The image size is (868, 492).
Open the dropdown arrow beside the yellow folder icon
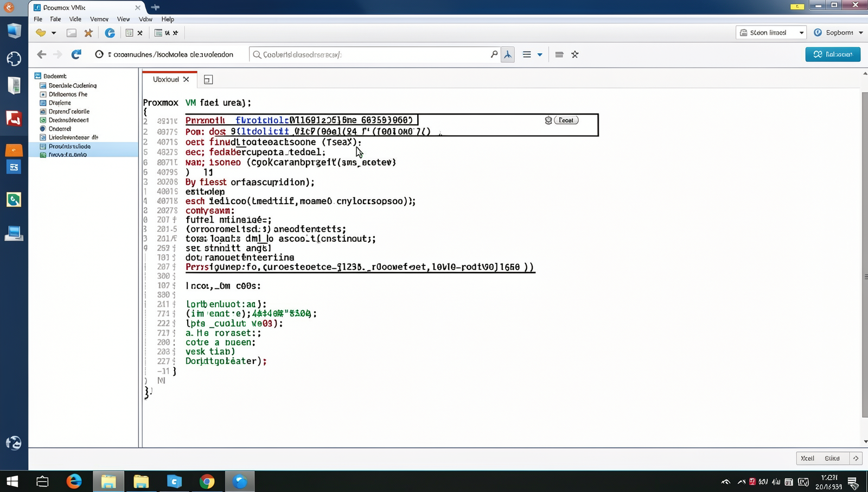coord(54,33)
